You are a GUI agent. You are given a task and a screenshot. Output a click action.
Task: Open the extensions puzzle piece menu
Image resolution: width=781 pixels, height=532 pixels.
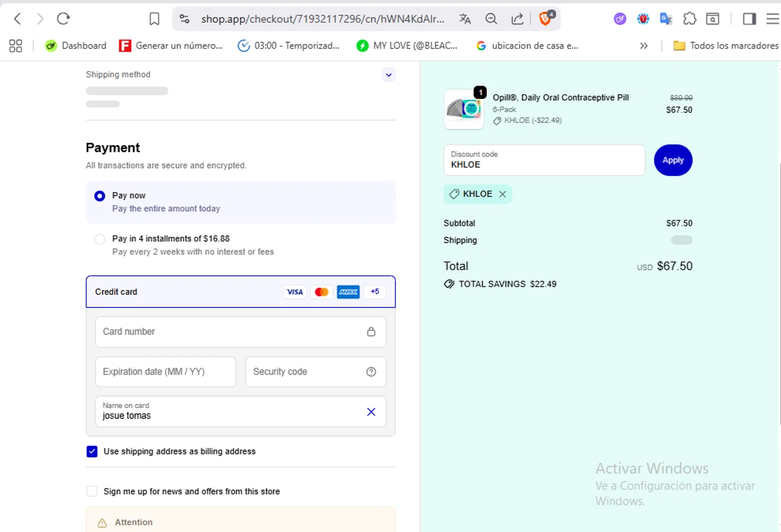pyautogui.click(x=689, y=19)
